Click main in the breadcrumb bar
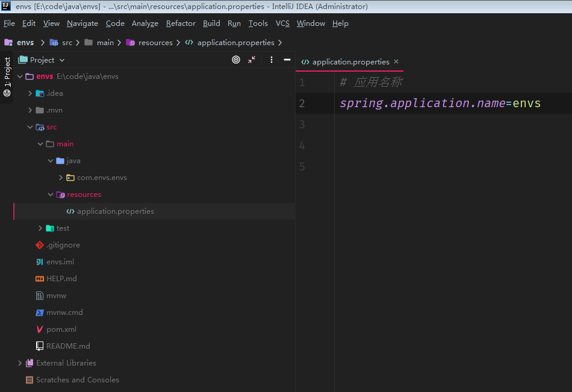Image resolution: width=572 pixels, height=392 pixels. tap(105, 42)
